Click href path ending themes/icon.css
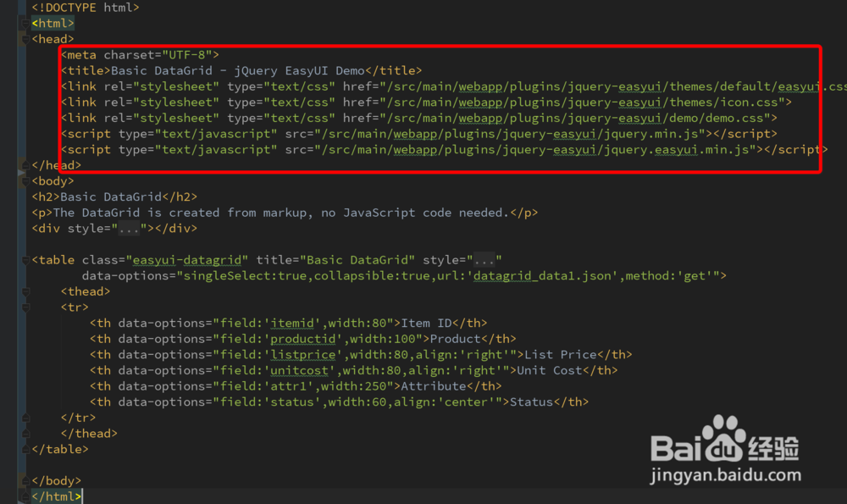 (583, 102)
